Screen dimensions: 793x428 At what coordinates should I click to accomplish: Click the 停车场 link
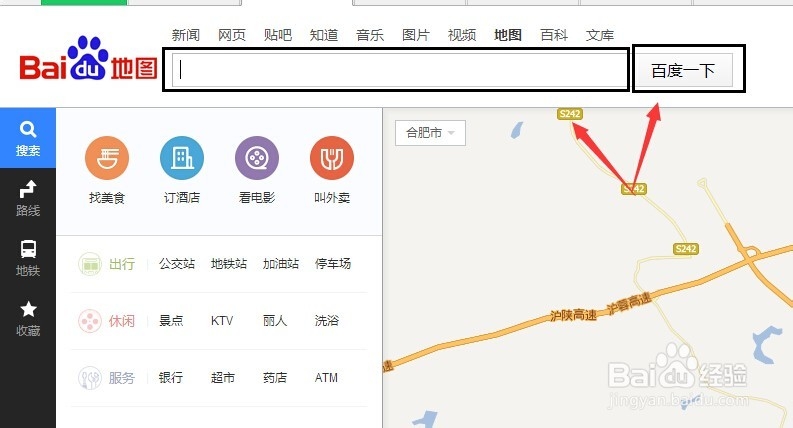click(x=333, y=264)
